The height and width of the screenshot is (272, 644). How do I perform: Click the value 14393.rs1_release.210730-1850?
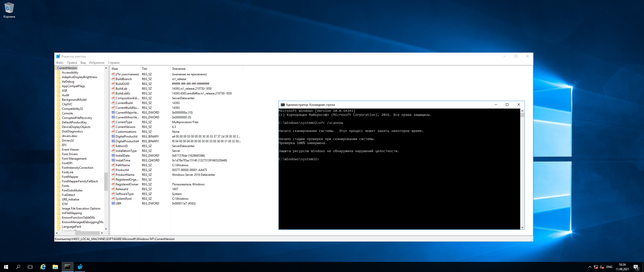[192, 89]
